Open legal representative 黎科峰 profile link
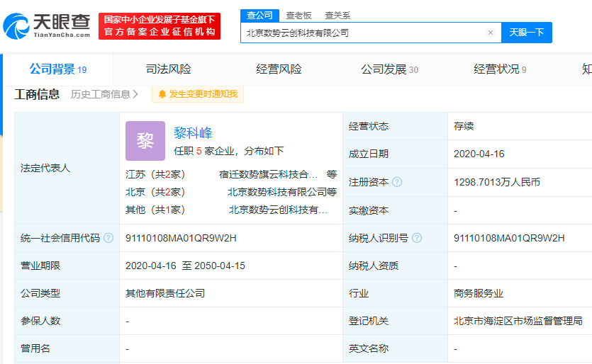This screenshot has width=592, height=364. point(193,132)
